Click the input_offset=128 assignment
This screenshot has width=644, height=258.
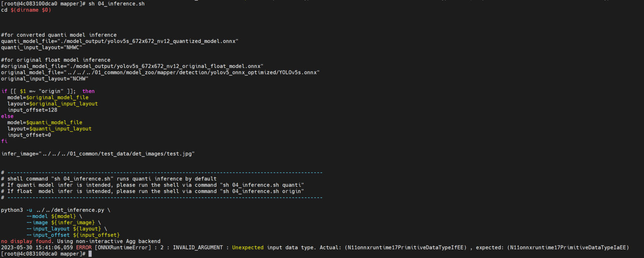coord(32,110)
